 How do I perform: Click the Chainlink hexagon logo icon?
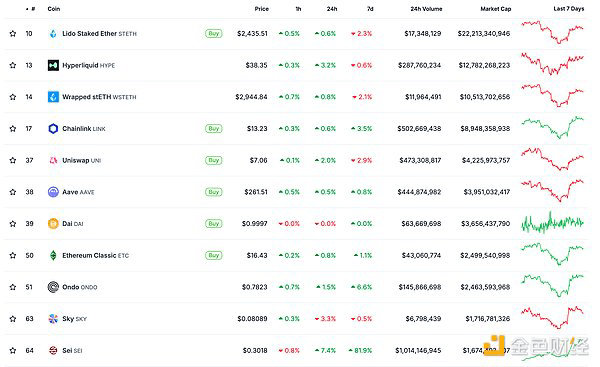point(53,129)
